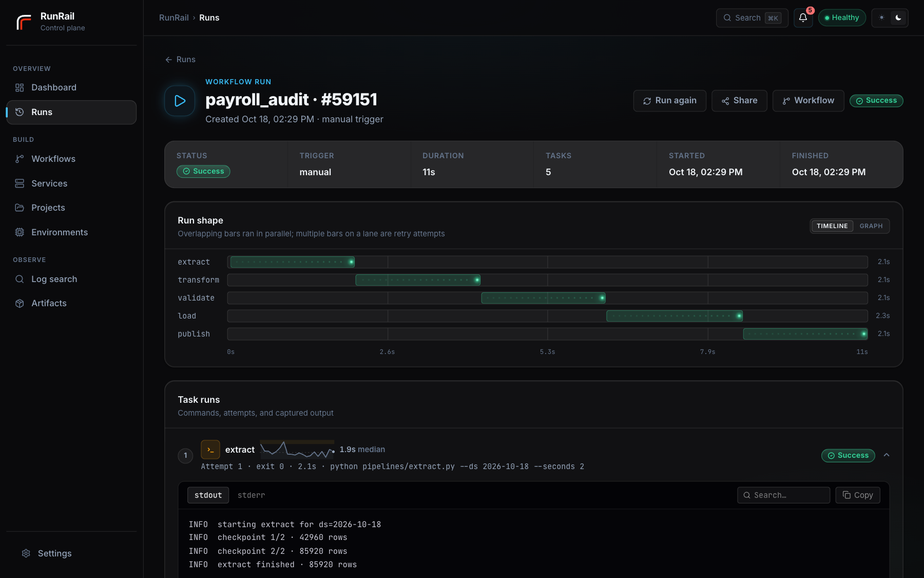Click the Share button
The image size is (924, 578).
[739, 101]
